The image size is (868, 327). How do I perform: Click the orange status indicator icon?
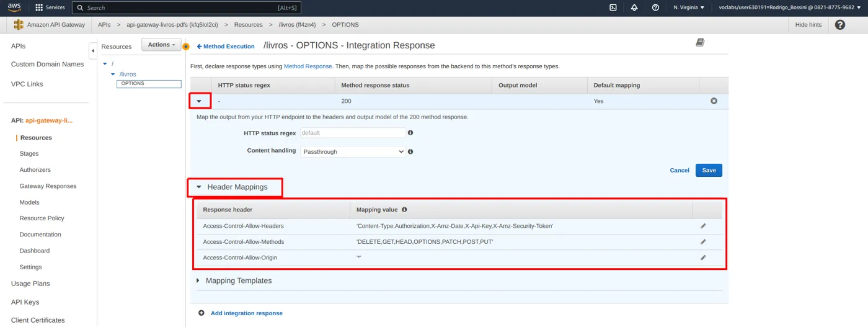pyautogui.click(x=185, y=47)
